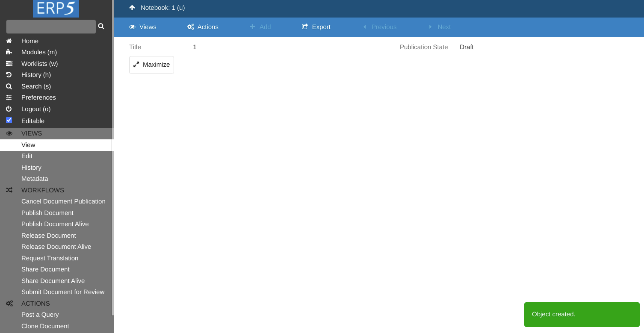Click the eye icon in Views toolbar button
The width and height of the screenshot is (644, 333).
[133, 27]
